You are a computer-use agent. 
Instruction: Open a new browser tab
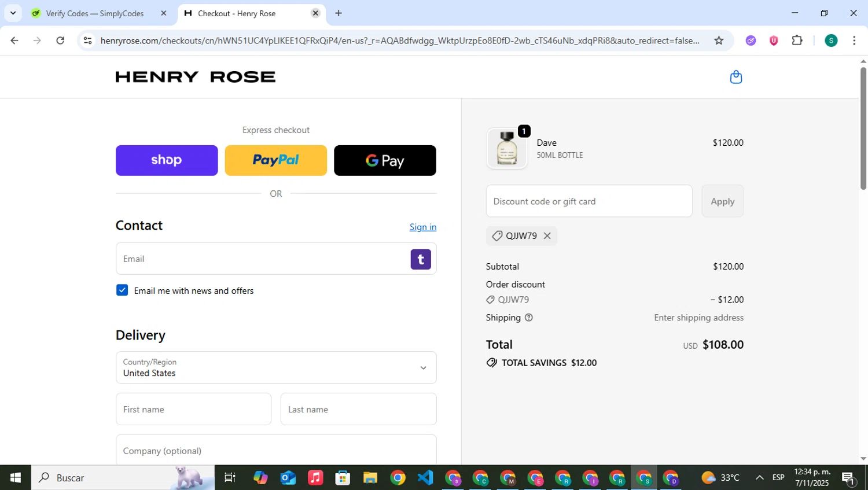point(339,13)
